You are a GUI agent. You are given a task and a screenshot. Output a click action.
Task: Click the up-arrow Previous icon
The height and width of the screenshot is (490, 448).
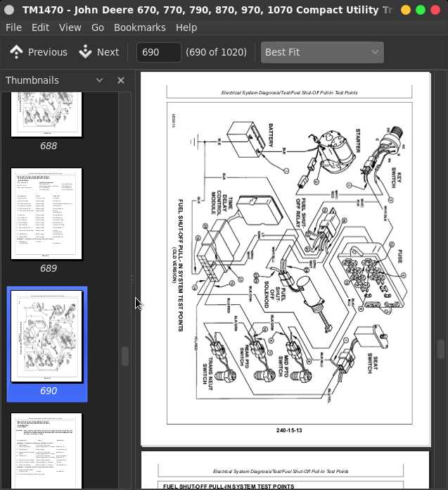pyautogui.click(x=16, y=52)
